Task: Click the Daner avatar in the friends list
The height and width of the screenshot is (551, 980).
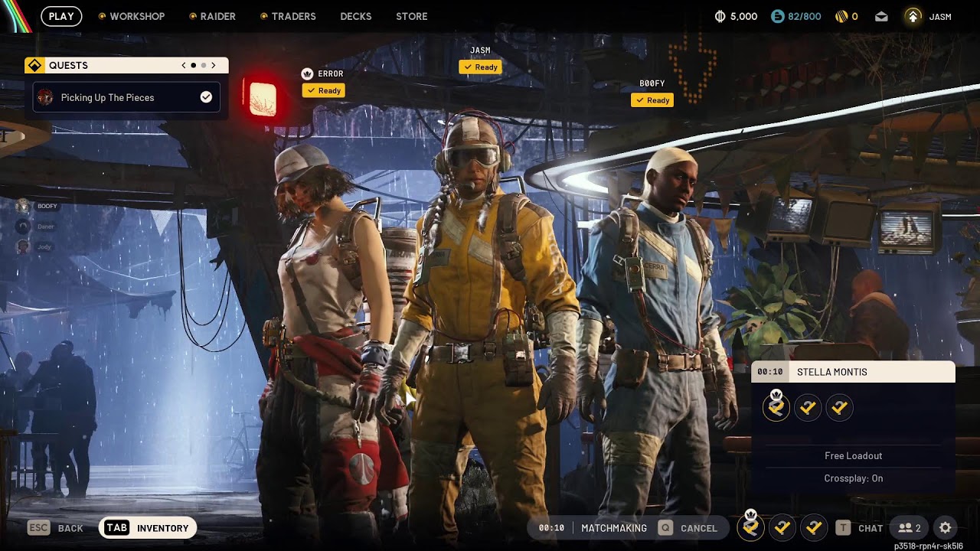Action: 23,227
